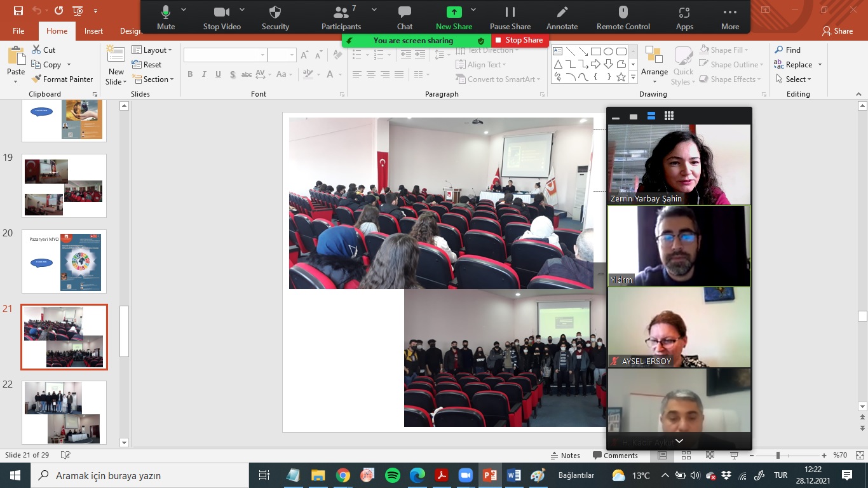The height and width of the screenshot is (488, 868).
Task: Open the Section dropdown
Action: [153, 79]
